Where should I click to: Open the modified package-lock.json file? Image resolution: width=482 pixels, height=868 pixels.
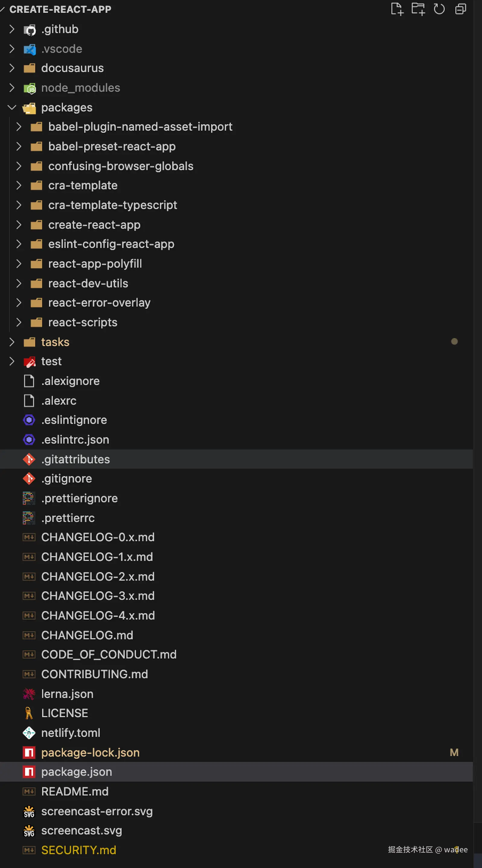[x=90, y=752]
